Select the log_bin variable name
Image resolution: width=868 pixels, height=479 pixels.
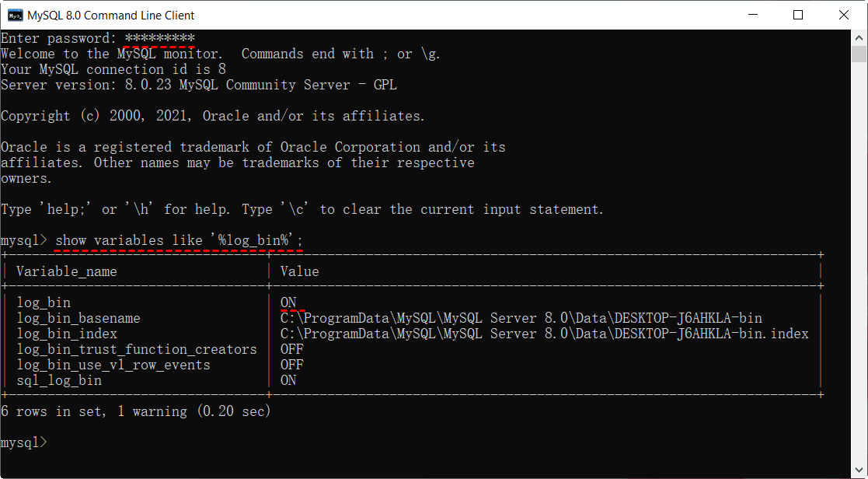click(x=44, y=302)
